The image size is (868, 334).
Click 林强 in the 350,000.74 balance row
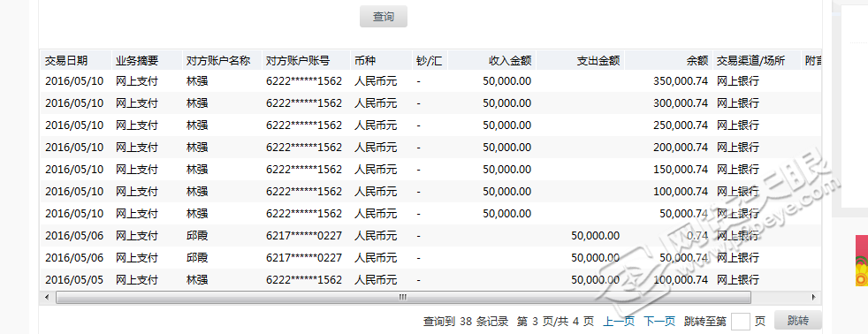click(197, 81)
